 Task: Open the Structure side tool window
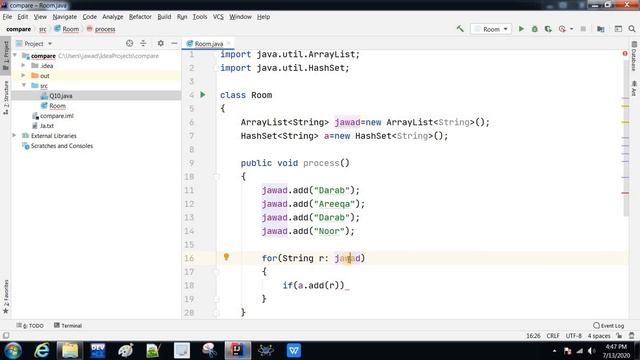pos(6,98)
